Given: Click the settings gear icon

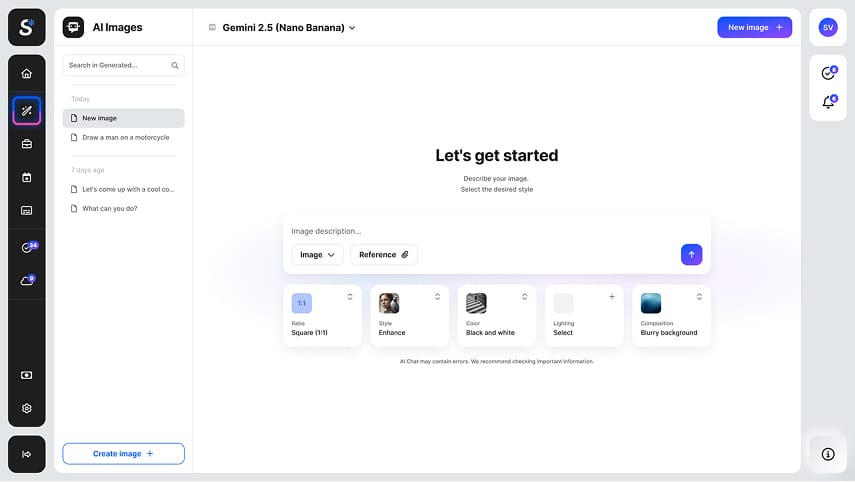Looking at the screenshot, I should (x=26, y=408).
